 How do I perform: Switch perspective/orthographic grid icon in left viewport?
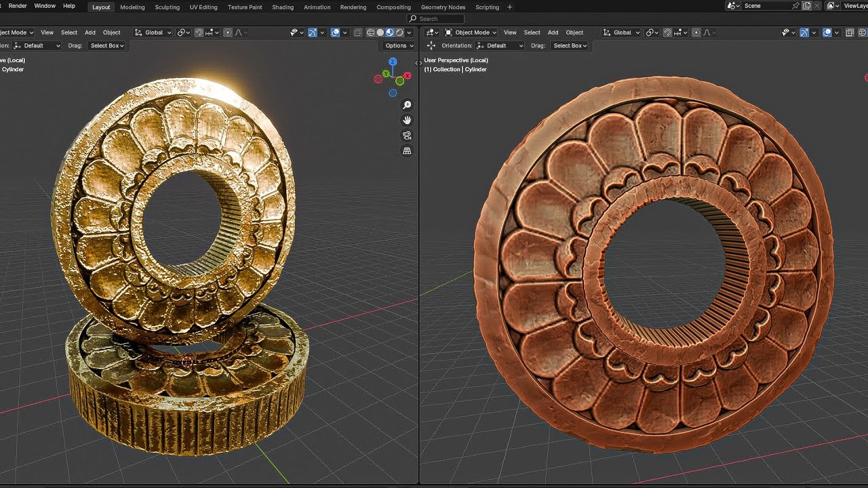[407, 151]
